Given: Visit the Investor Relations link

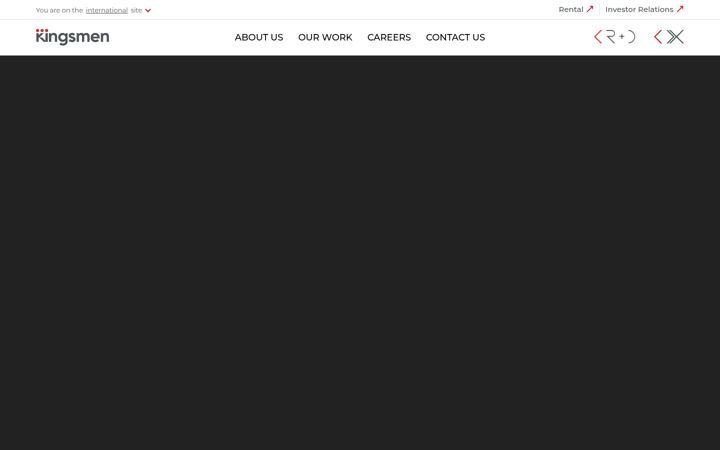Looking at the screenshot, I should (639, 9).
